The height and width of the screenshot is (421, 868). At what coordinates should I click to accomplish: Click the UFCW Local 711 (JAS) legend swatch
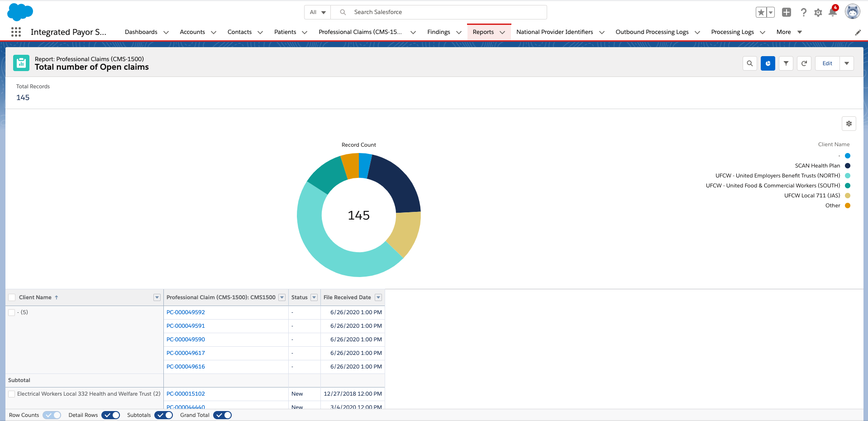[848, 196]
